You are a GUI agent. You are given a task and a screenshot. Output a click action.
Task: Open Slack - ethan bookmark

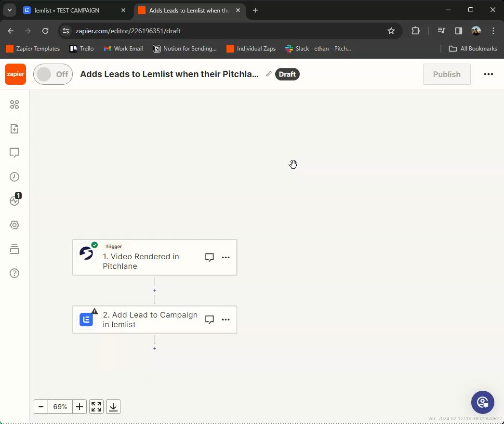[318, 49]
